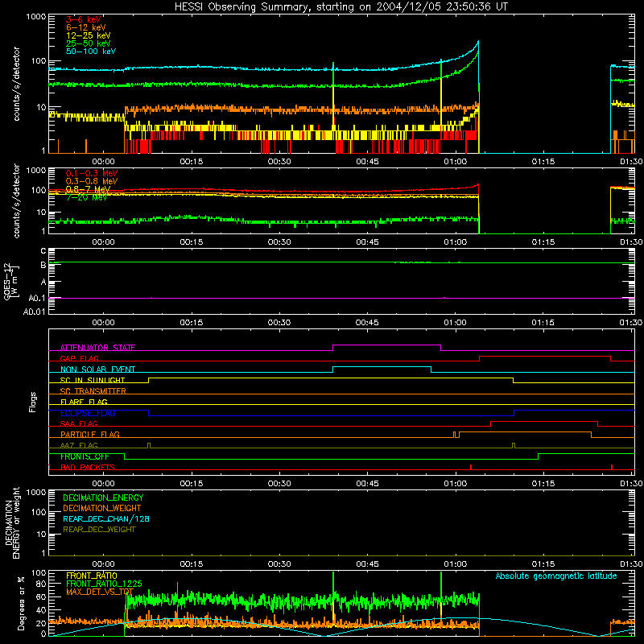Select the NON_SOLAR_EVENT flag label
The width and height of the screenshot is (644, 644).
click(x=97, y=369)
